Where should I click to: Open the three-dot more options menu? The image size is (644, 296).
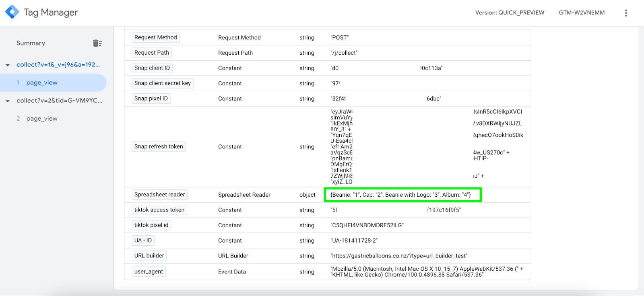626,13
